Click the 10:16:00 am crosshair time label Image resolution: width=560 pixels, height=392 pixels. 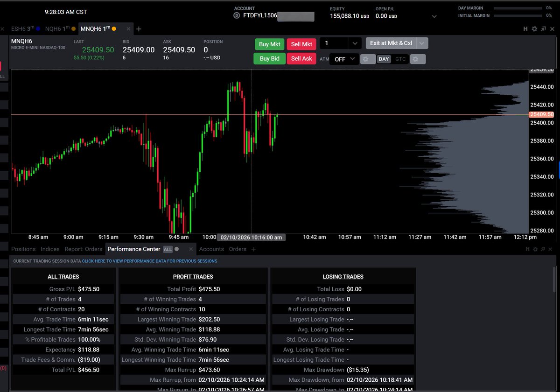[x=251, y=237]
